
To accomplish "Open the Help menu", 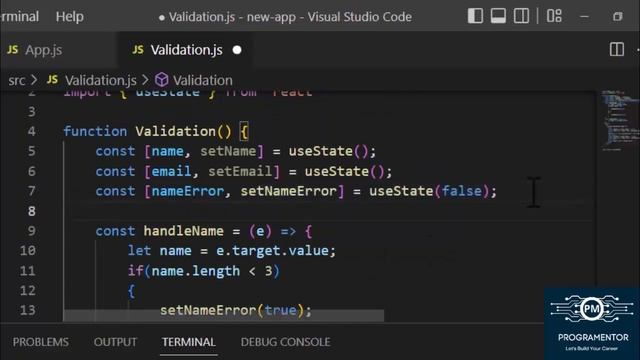I will (x=70, y=17).
